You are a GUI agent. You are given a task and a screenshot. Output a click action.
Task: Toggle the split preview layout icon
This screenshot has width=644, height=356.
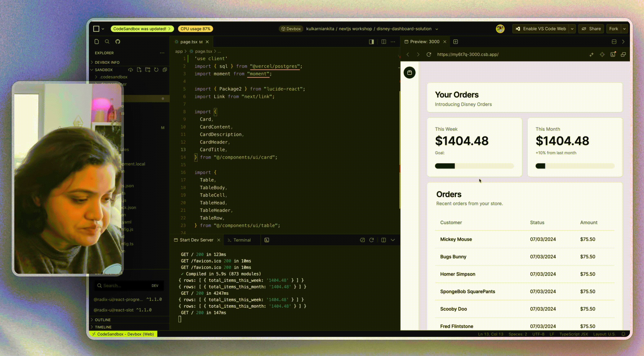(x=614, y=42)
